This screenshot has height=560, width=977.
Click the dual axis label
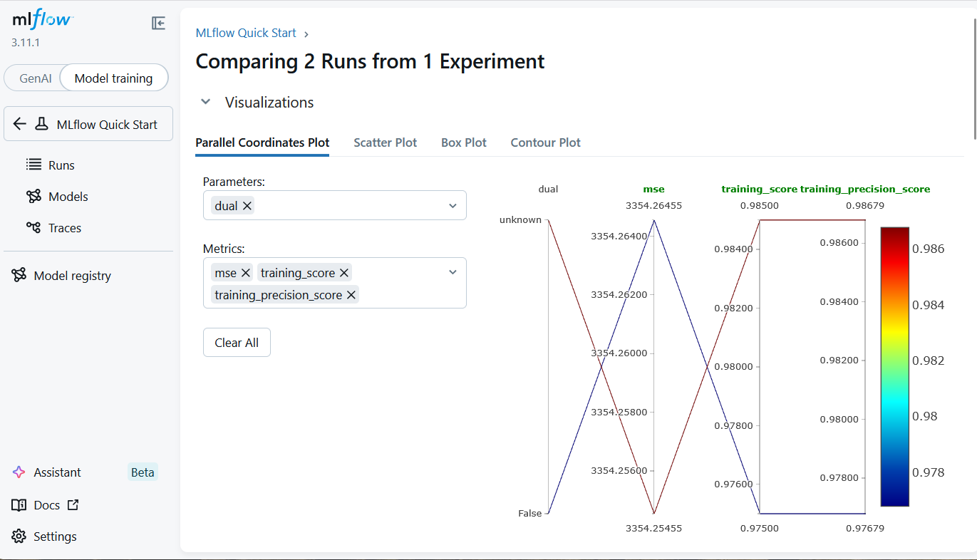(x=548, y=189)
